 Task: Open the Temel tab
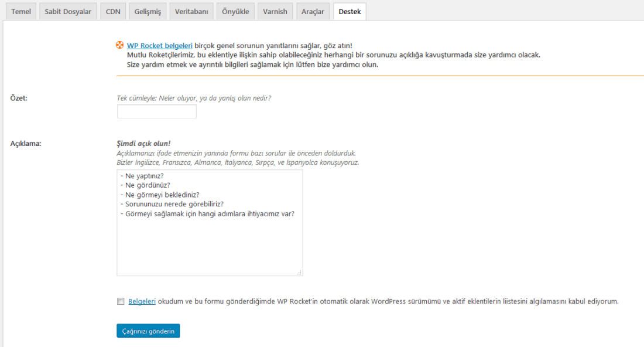tap(21, 12)
